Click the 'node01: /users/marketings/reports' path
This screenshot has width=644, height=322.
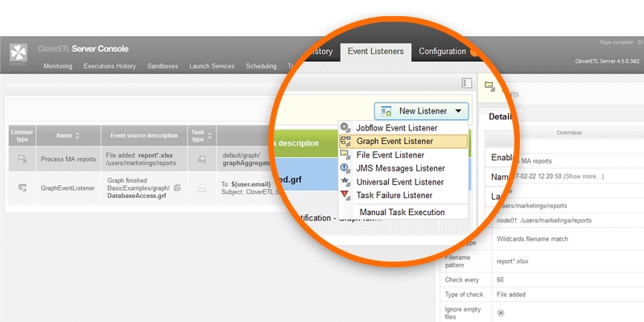pyautogui.click(x=544, y=221)
